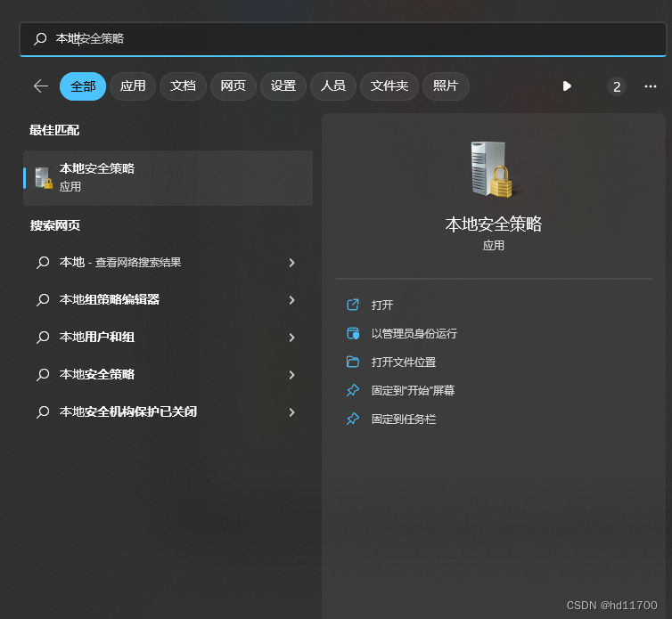Click the circular badge showing 2
This screenshot has width=672, height=619.
pyautogui.click(x=617, y=86)
